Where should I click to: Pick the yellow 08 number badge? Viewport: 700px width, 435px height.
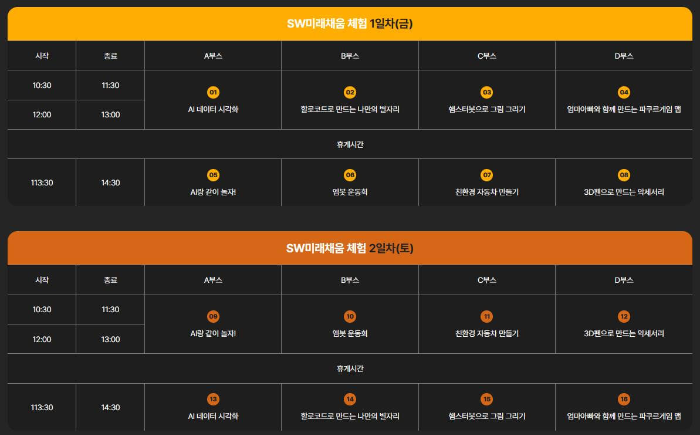(624, 175)
